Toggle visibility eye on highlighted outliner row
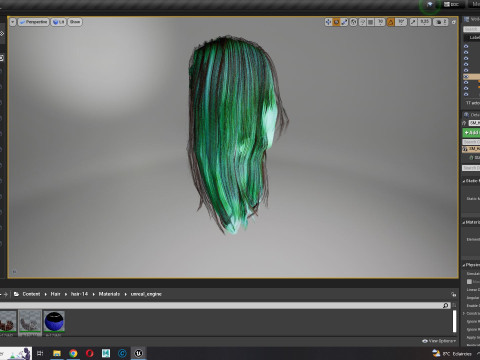Image resolution: width=480 pixels, height=360 pixels. coord(466,76)
